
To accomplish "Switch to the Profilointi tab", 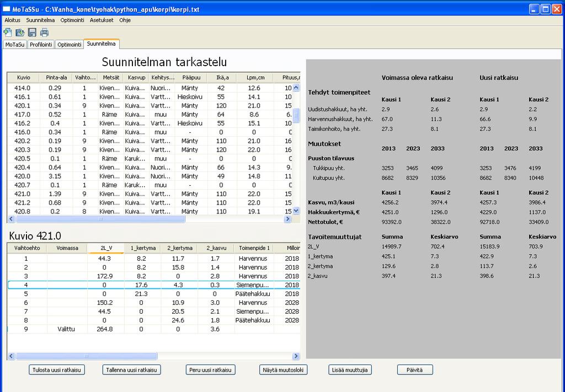I will (x=41, y=45).
